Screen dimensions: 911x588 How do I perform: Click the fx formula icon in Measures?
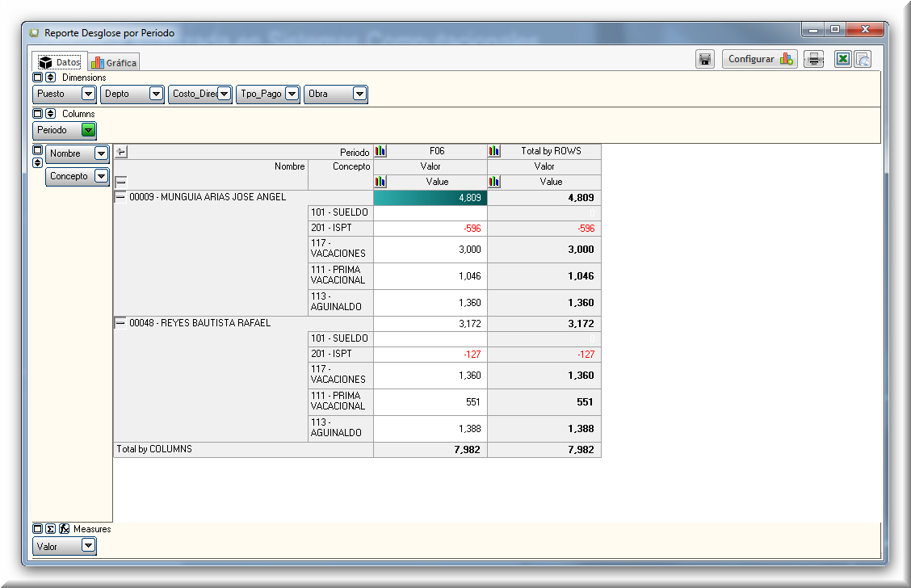pos(64,529)
